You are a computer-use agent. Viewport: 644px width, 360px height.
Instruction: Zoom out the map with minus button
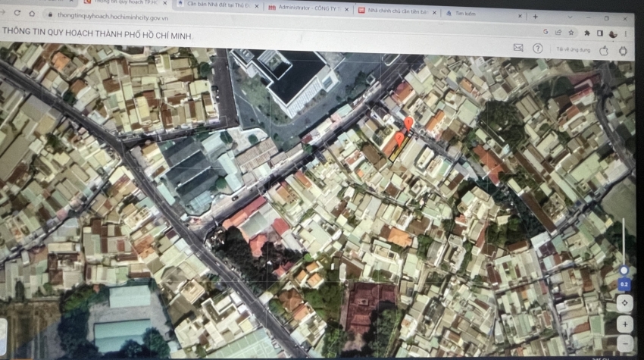coord(626,343)
